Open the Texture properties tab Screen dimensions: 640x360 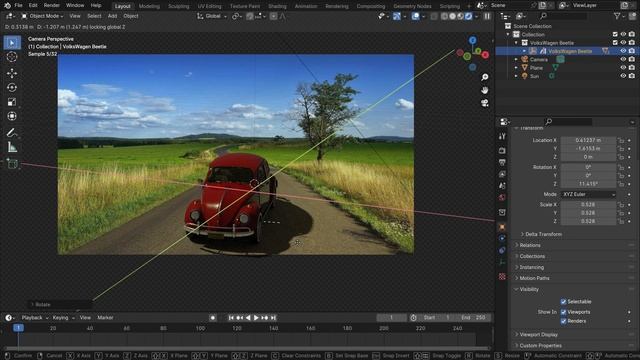click(x=502, y=277)
